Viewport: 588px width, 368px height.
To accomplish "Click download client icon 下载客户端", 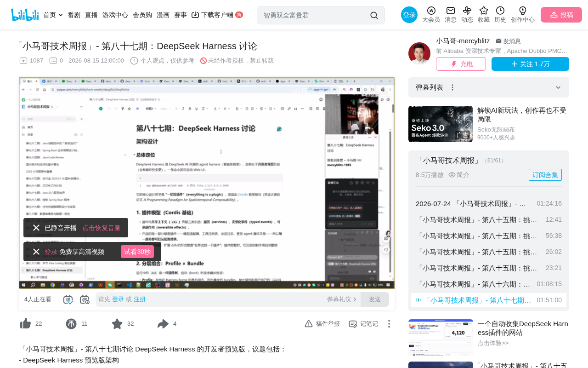I will [195, 15].
